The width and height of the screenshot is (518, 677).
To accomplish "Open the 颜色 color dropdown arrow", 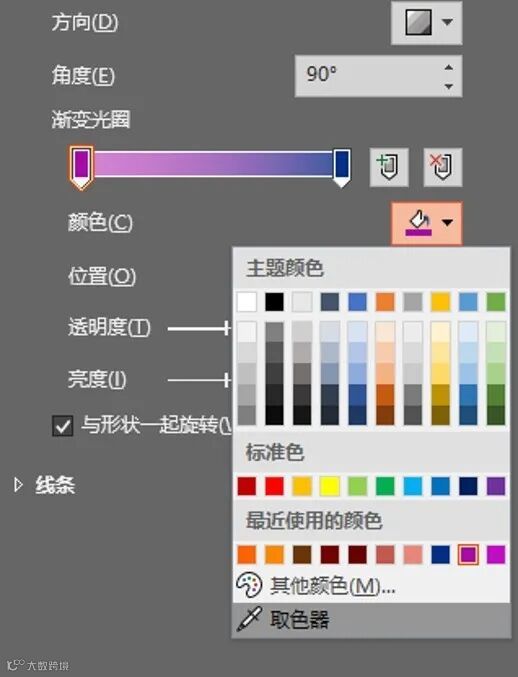I will pos(448,223).
